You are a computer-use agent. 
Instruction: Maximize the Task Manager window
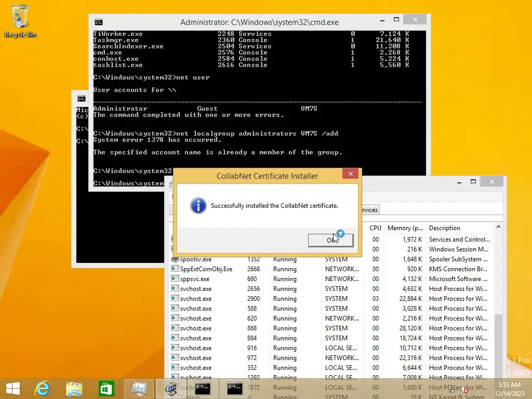click(473, 181)
